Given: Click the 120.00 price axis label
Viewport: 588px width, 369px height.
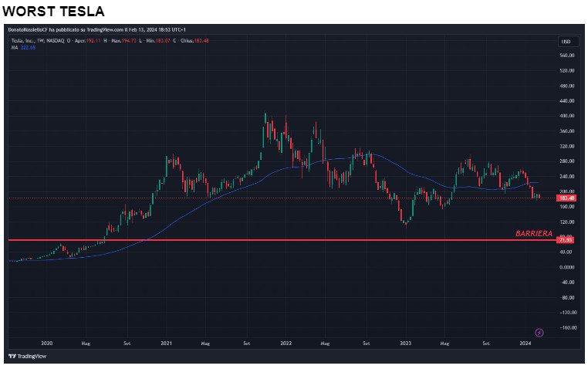Looking at the screenshot, I should point(566,222).
